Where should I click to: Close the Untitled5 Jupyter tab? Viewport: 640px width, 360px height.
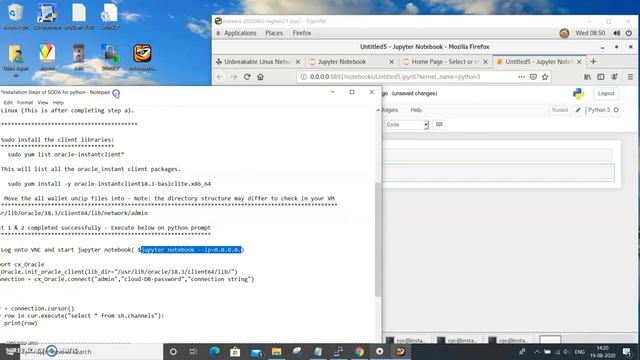pyautogui.click(x=579, y=62)
